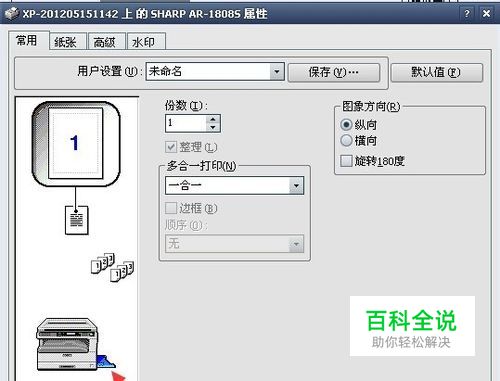This screenshot has height=381, width=500.
Task: Click the 默认值(F) button
Action: point(436,72)
